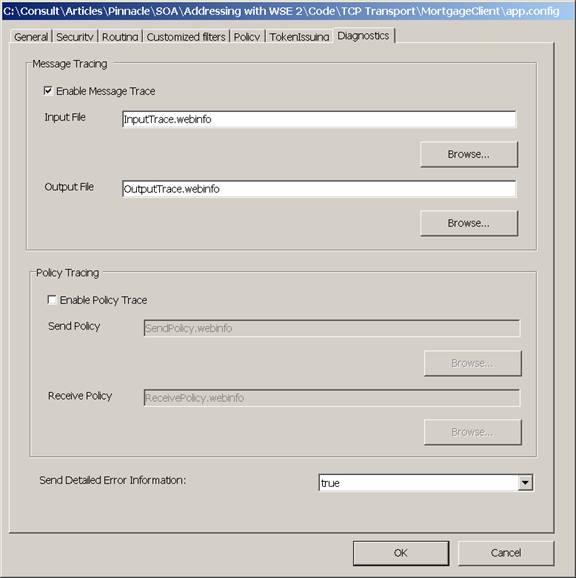
Task: Uncheck Enable Message Trace checkbox
Action: 48,90
